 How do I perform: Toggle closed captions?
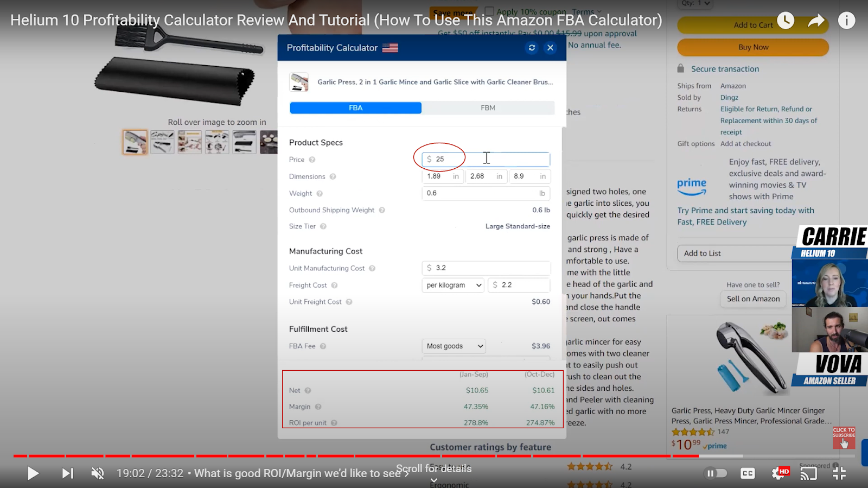748,473
